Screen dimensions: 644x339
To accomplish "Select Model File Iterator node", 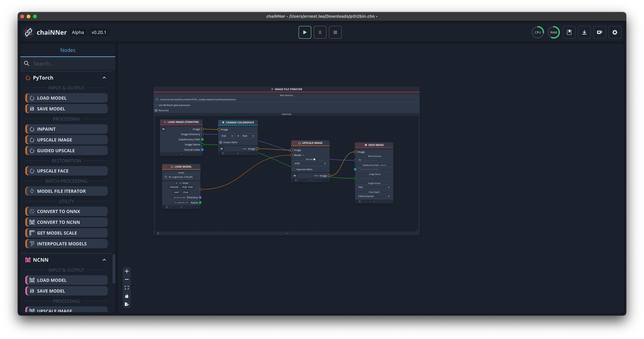I will 67,191.
